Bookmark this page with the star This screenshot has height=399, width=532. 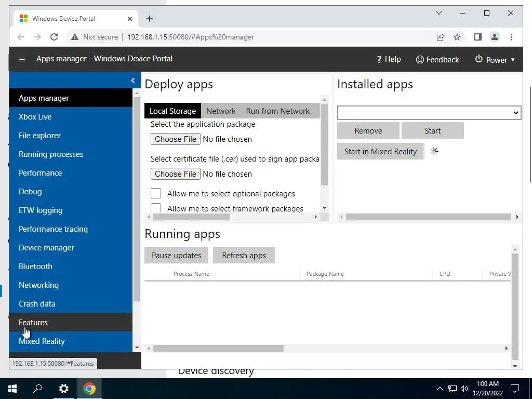pyautogui.click(x=457, y=37)
